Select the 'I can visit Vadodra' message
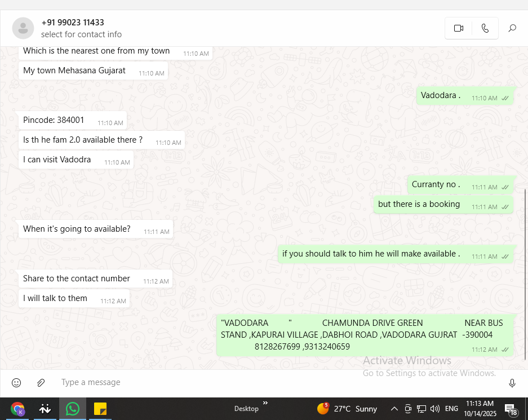The height and width of the screenshot is (420, 528). (x=76, y=160)
